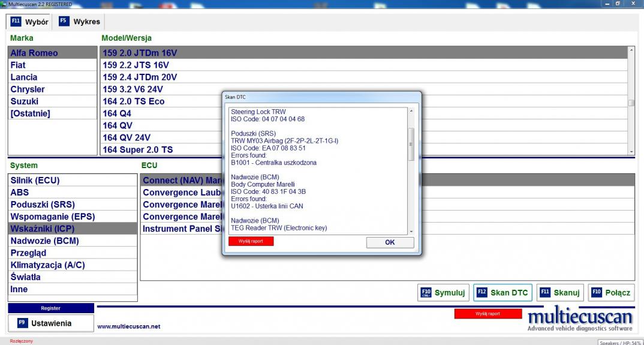Click Body Computer Marelli line in results
The image size is (644, 345).
point(263,184)
